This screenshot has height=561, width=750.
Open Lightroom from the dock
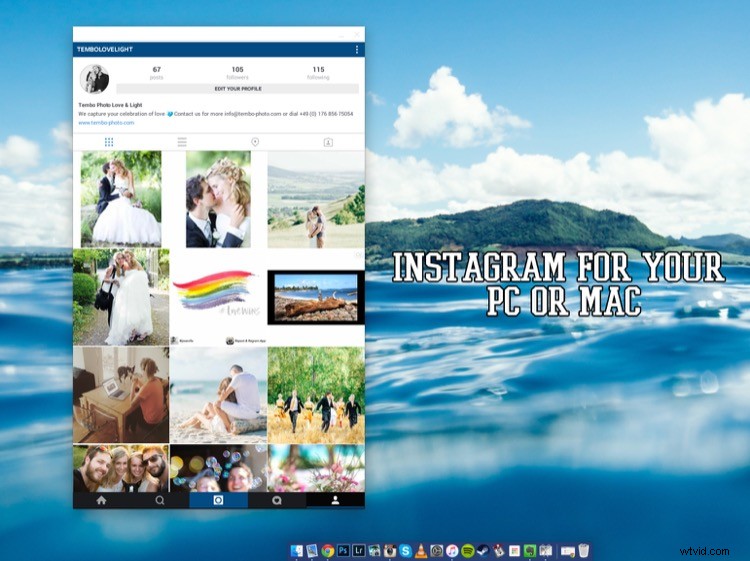(359, 550)
